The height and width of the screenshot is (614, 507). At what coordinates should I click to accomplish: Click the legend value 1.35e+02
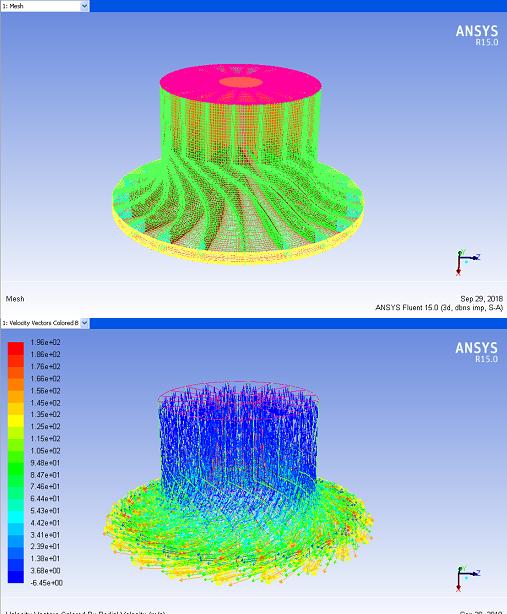point(45,414)
